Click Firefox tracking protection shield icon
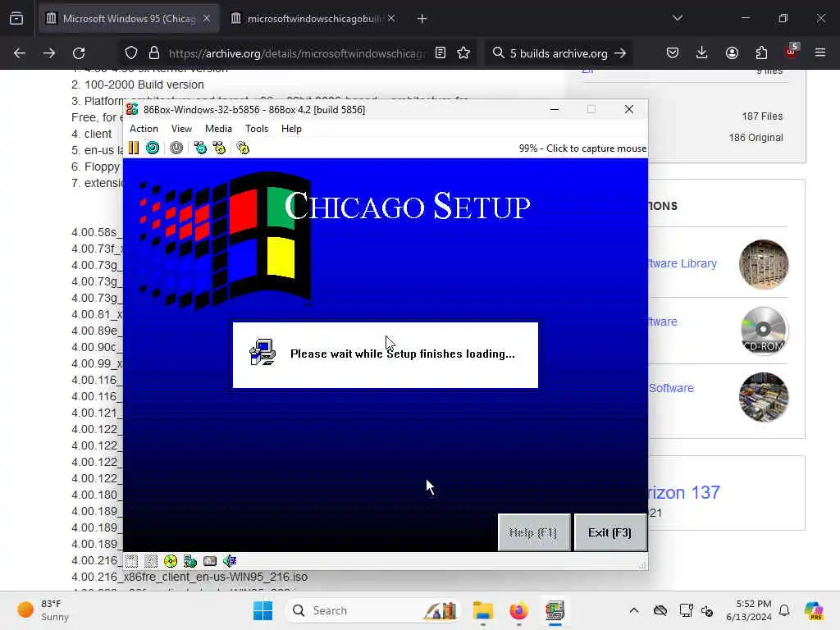 [131, 53]
